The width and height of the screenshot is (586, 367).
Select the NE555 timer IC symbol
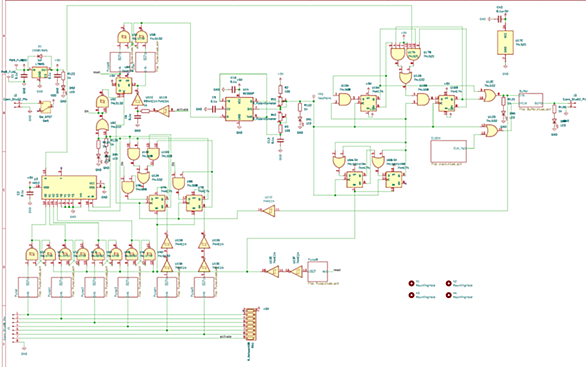pos(239,109)
